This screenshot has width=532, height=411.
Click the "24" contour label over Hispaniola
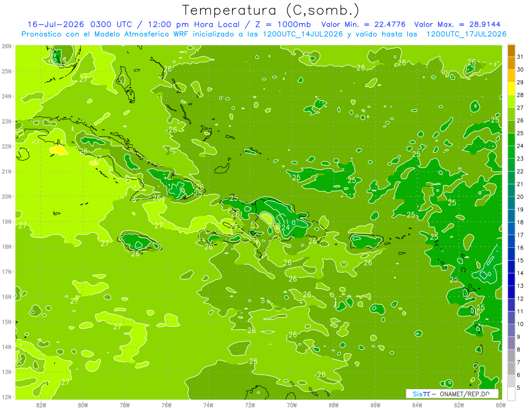tap(286, 227)
